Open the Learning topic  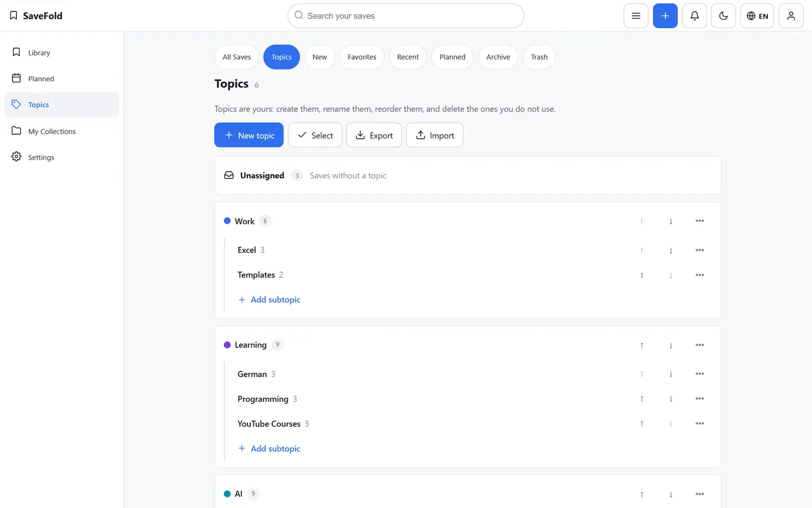[250, 345]
